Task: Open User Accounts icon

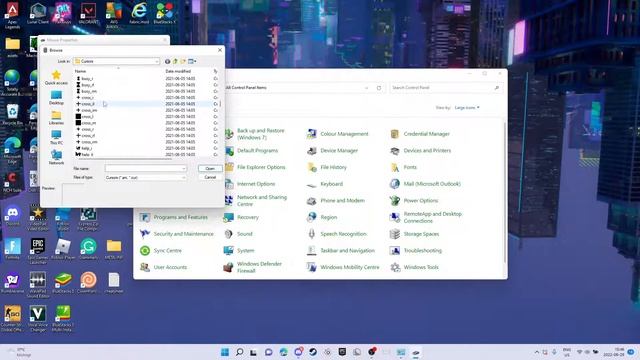Action: (145, 267)
